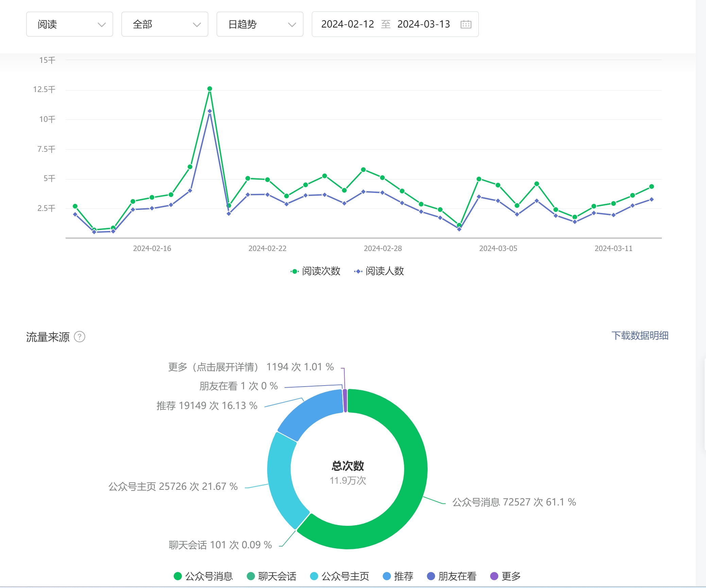Open the 日趋势 trend dropdown
The width and height of the screenshot is (706, 588).
pyautogui.click(x=260, y=24)
